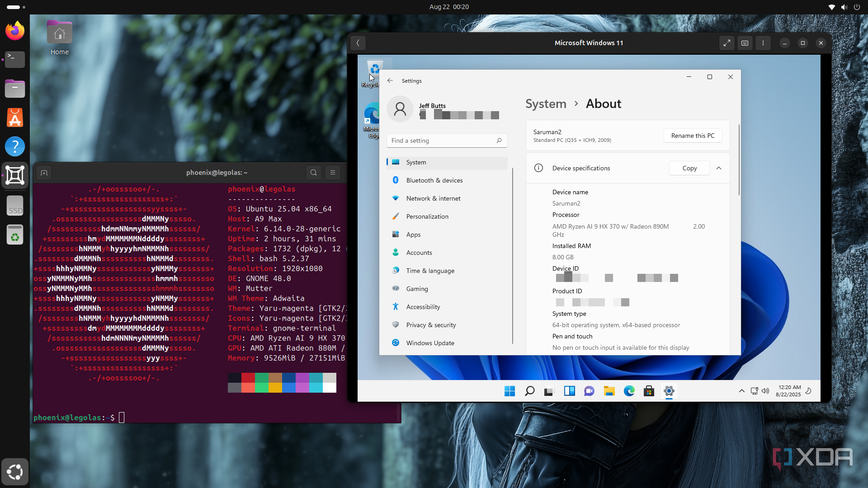Open Microsoft Edge on the Windows taskbar

[629, 391]
